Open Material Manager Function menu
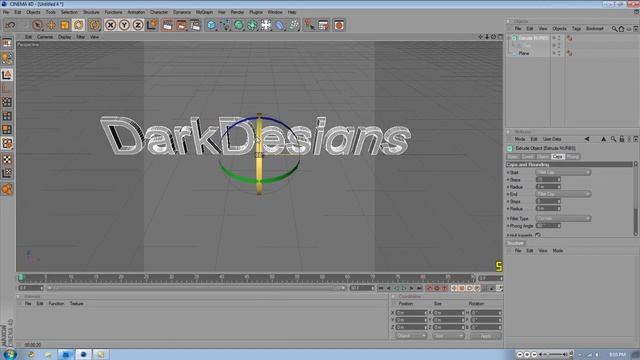 click(x=56, y=304)
